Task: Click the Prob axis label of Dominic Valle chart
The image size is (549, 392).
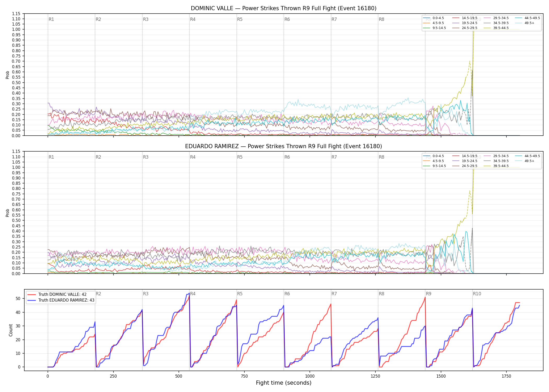Action: pos(7,75)
